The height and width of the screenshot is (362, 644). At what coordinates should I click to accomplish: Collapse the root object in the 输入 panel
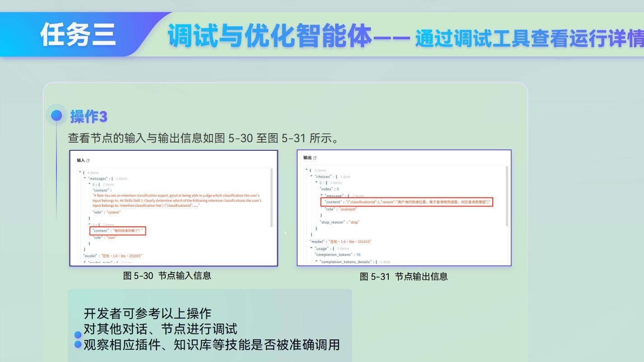coord(80,172)
